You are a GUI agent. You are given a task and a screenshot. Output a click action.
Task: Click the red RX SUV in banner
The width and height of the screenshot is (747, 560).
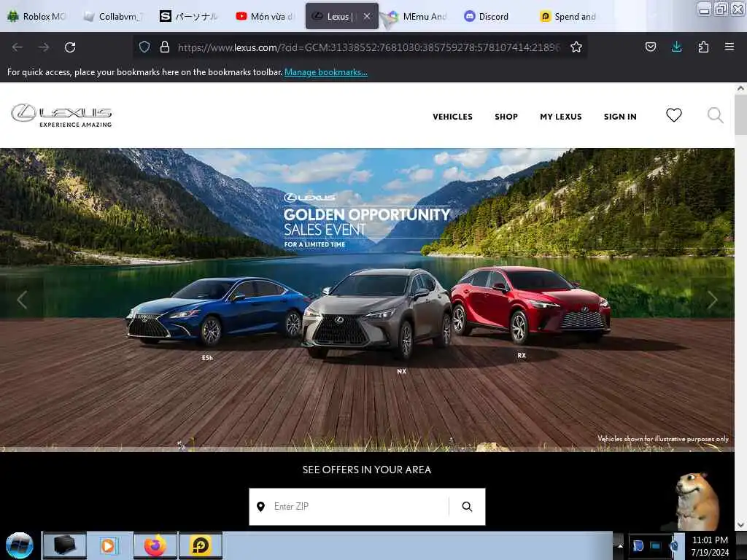click(530, 304)
